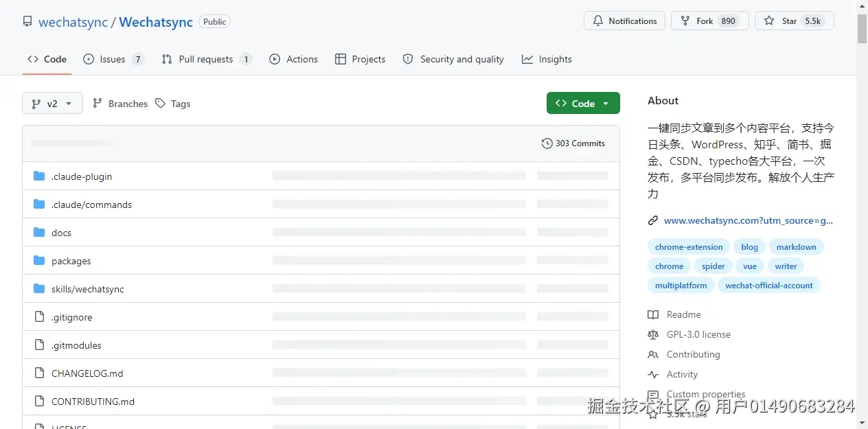Open the GPL-3.0 license link
This screenshot has width=868, height=429.
(x=698, y=334)
